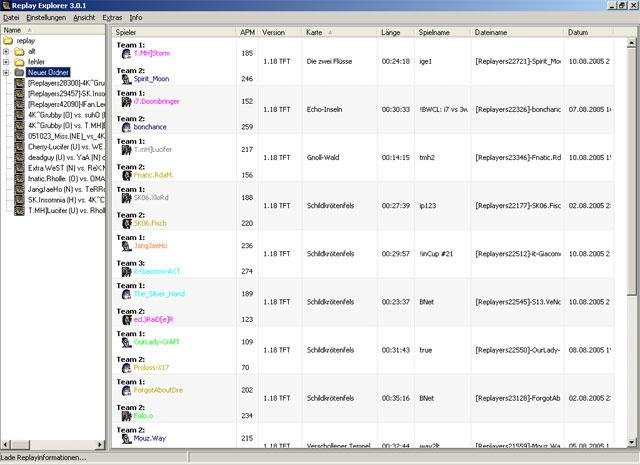Click replay icon of [Replayers42090]-IFan.Le file
The width and height of the screenshot is (640, 465).
point(19,105)
